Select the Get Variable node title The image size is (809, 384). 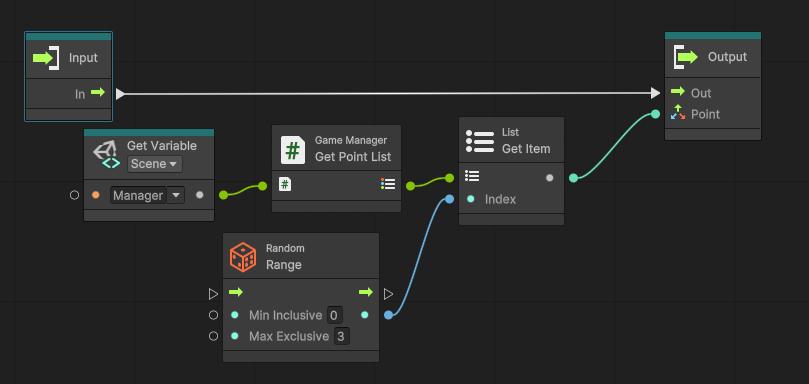161,146
